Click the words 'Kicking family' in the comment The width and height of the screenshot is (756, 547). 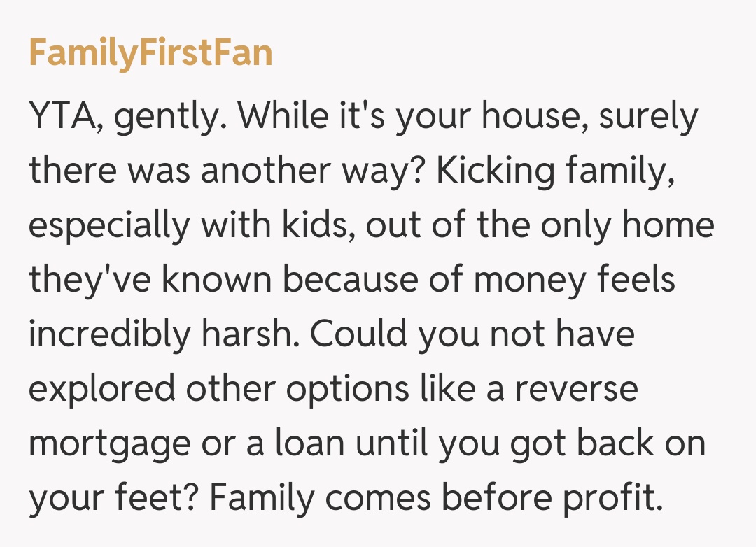556,170
